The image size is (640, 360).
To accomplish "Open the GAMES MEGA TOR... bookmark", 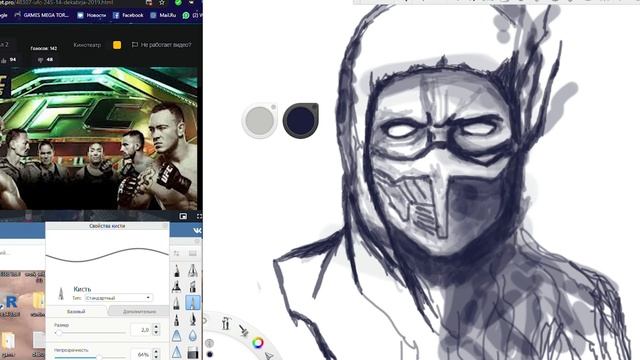I will (x=42, y=15).
